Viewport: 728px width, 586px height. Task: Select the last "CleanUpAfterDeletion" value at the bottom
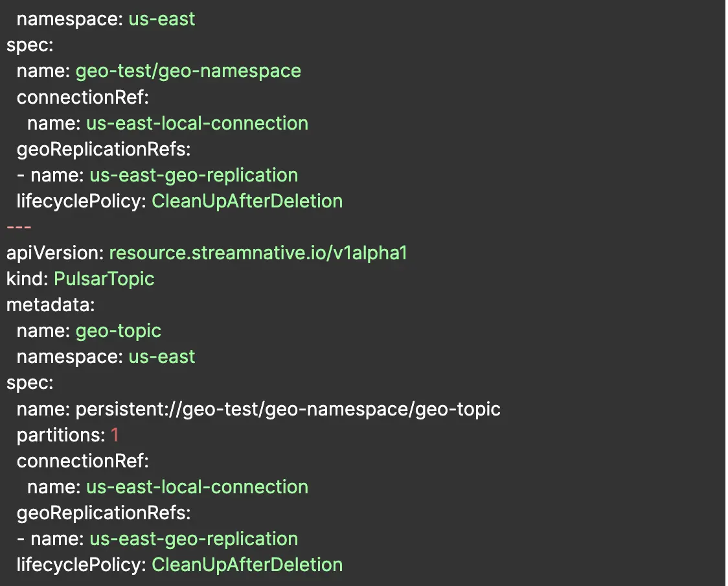[247, 565]
